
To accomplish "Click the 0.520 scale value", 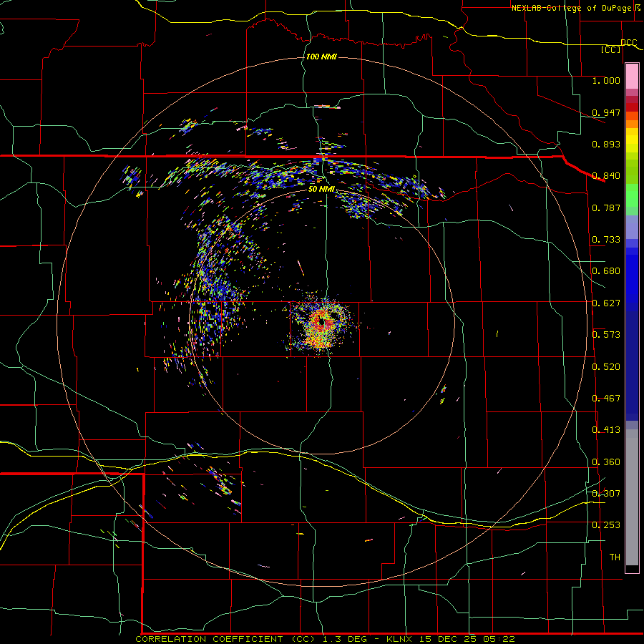I will pos(606,367).
